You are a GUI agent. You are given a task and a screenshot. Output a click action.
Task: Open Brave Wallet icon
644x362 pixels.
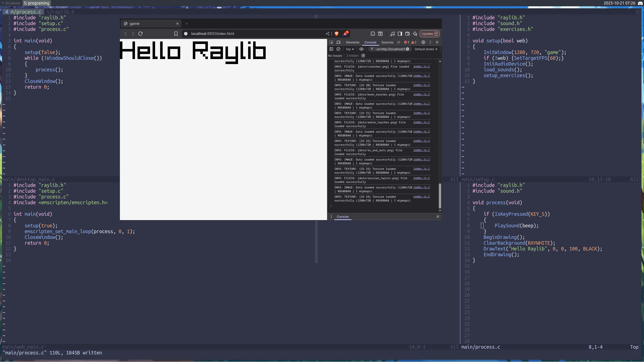click(x=407, y=34)
